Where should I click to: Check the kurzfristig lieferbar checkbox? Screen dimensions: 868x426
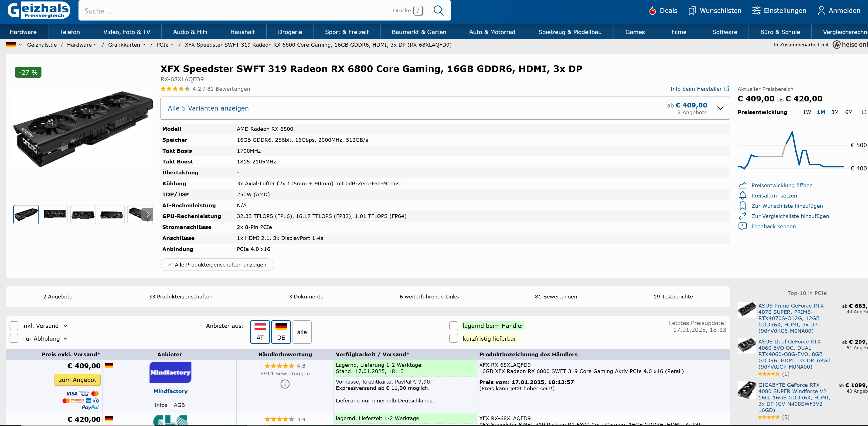click(453, 339)
